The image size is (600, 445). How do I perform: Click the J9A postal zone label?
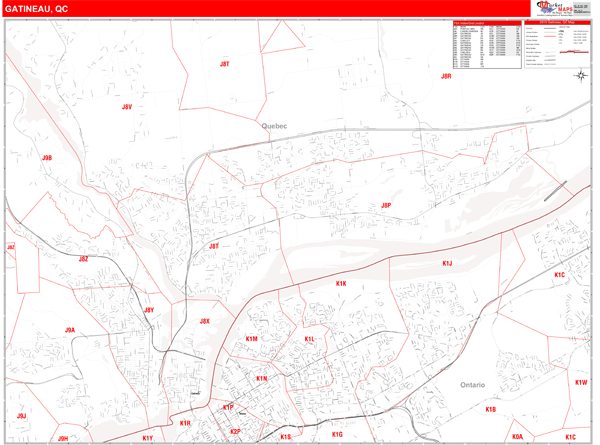(70, 330)
